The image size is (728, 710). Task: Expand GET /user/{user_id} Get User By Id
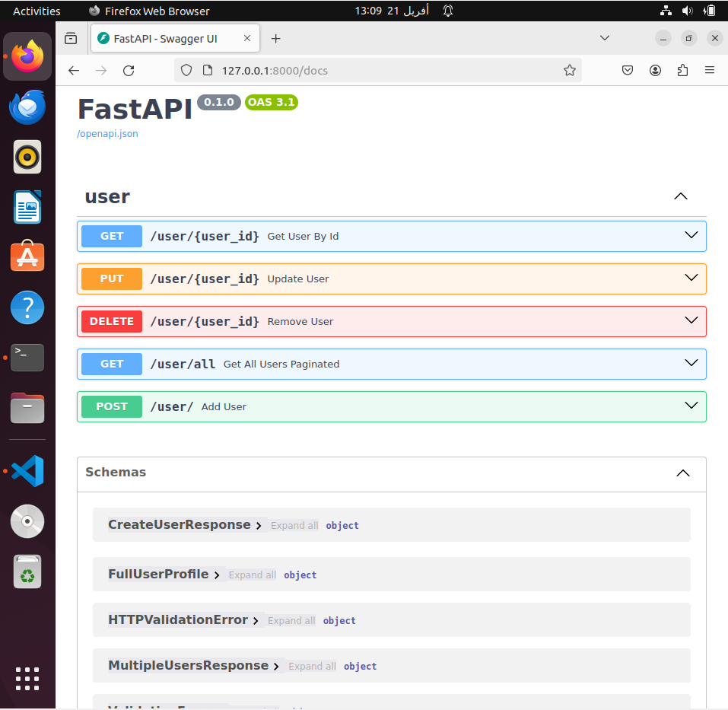392,237
